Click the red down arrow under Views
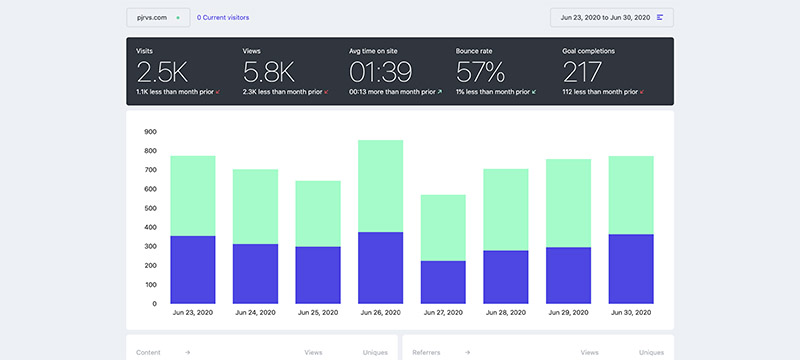The width and height of the screenshot is (800, 360). [327, 92]
